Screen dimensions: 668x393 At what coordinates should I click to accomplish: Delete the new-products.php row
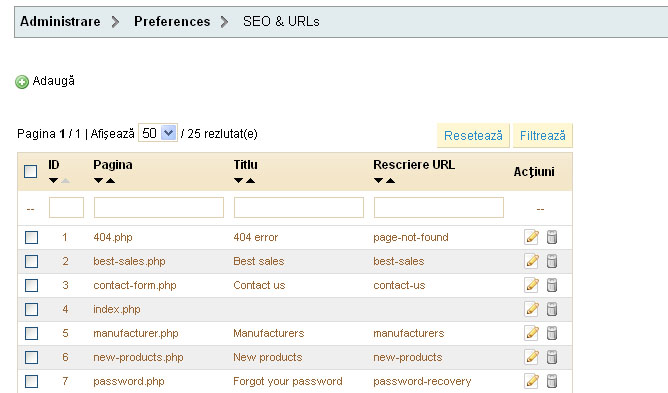[x=552, y=357]
